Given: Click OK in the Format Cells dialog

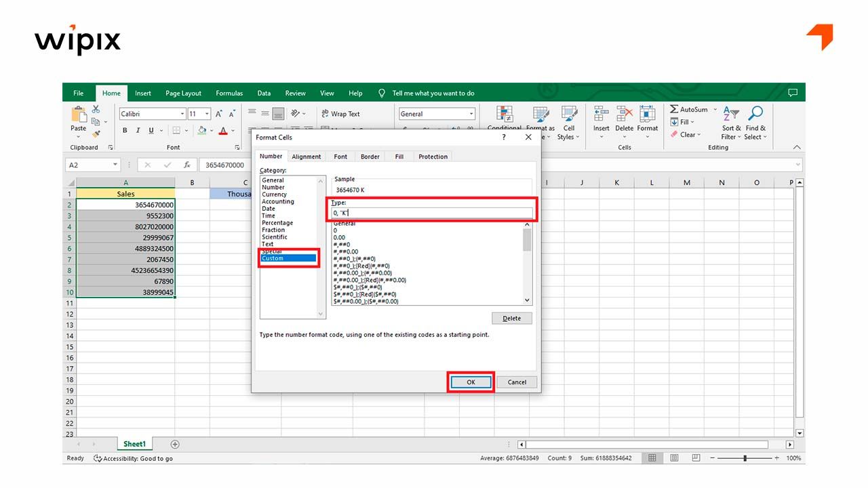Looking at the screenshot, I should [x=471, y=382].
